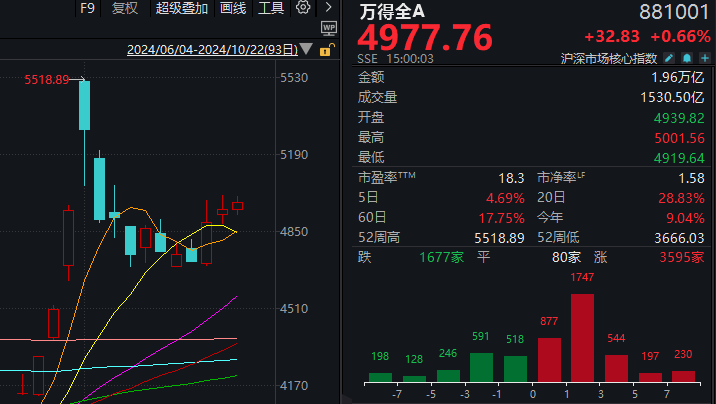The width and height of the screenshot is (716, 404).
Task: Click the 市盈率 TTM value 18.3
Action: tap(511, 178)
